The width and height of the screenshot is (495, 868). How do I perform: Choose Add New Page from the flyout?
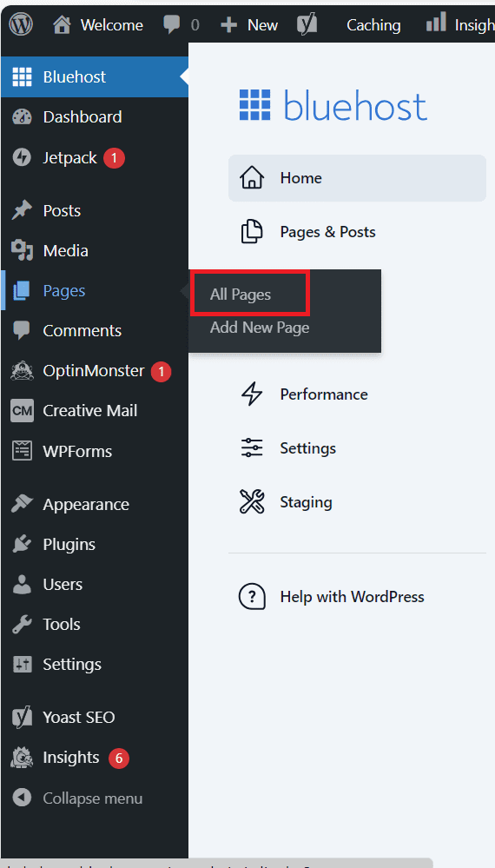260,328
